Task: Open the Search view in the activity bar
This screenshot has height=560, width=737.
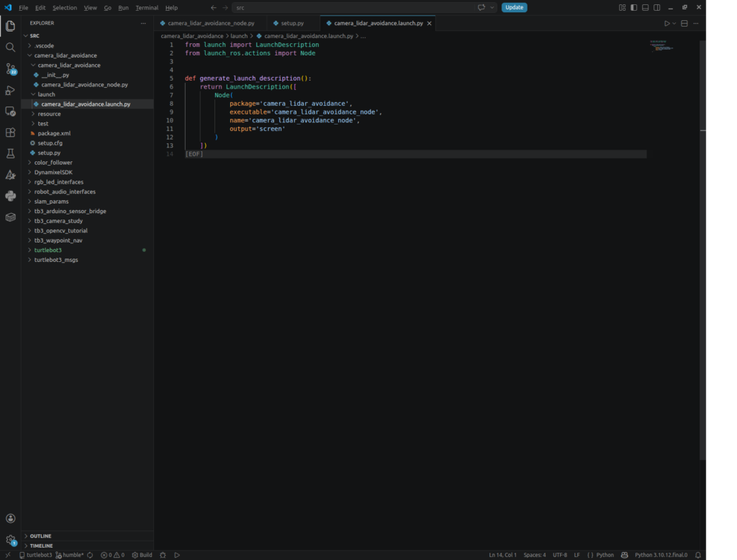Action: 10,47
